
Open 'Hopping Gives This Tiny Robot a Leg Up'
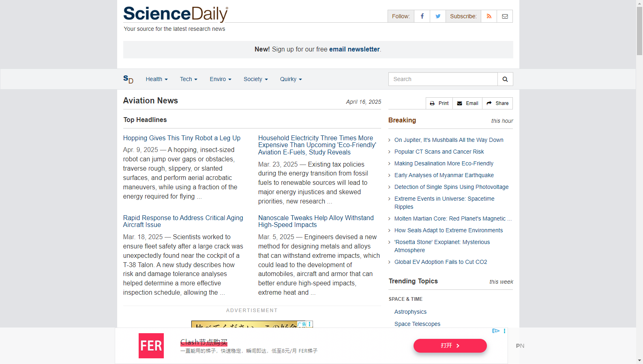[182, 138]
